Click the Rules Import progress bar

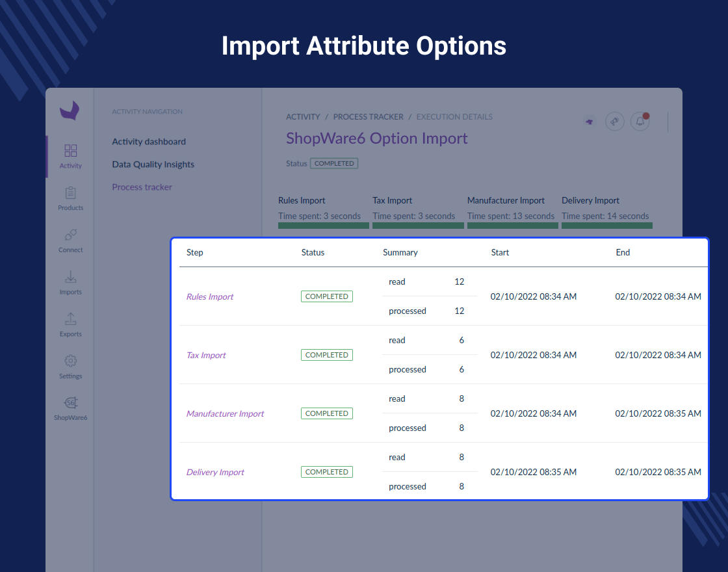tap(324, 226)
